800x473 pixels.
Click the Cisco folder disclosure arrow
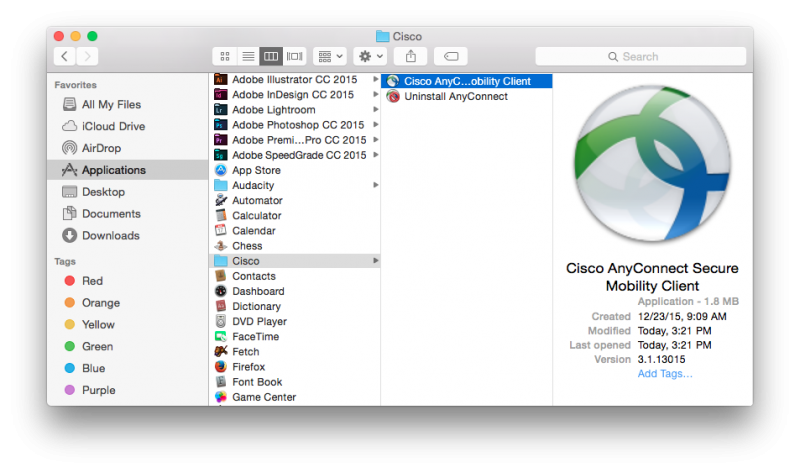[376, 261]
